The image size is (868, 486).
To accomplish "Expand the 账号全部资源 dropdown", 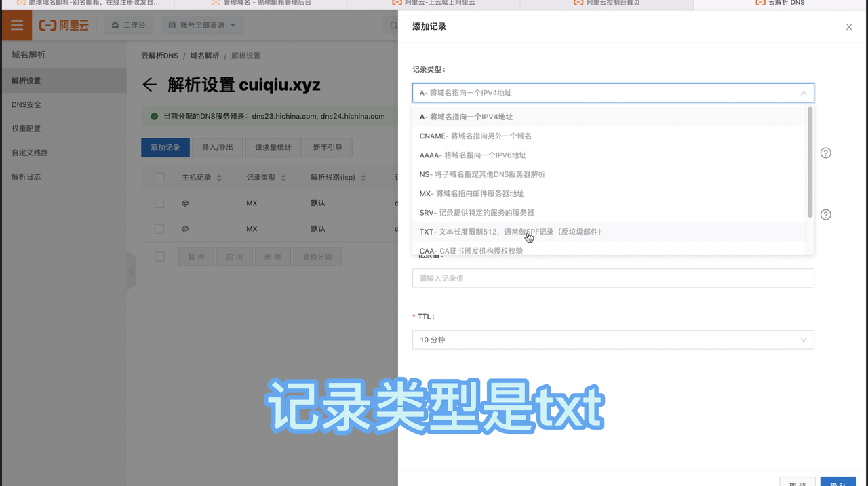I will (x=202, y=25).
